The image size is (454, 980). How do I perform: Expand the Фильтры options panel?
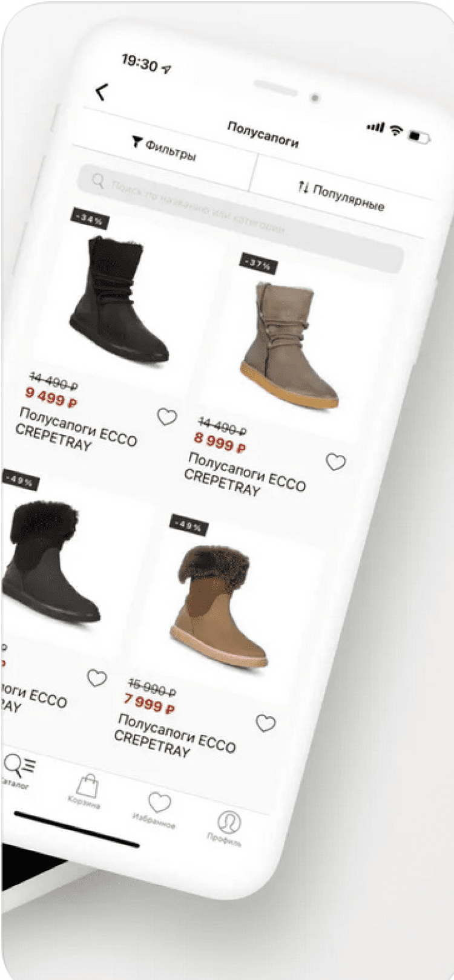pyautogui.click(x=164, y=149)
